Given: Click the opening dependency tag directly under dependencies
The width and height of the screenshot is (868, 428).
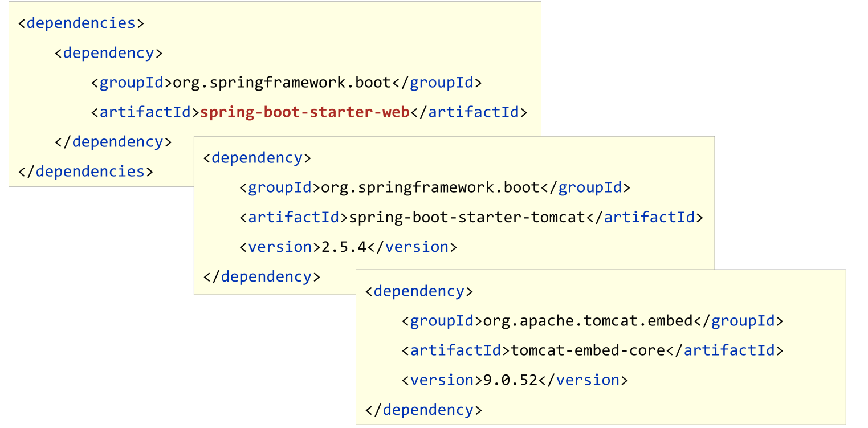Looking at the screenshot, I should pyautogui.click(x=109, y=53).
